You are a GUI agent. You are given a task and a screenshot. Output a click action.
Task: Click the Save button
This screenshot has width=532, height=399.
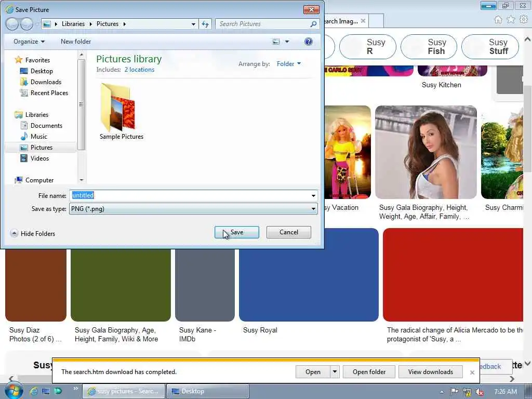coord(237,232)
